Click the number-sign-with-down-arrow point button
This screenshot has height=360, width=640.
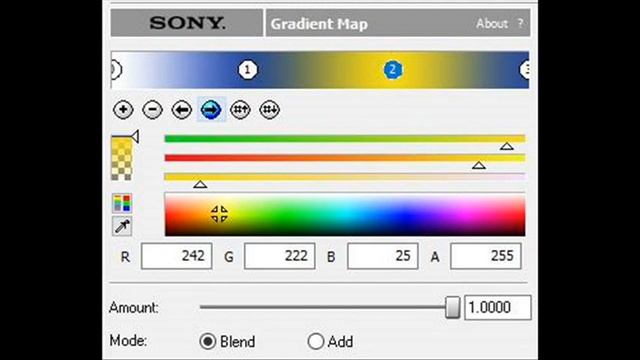point(269,109)
